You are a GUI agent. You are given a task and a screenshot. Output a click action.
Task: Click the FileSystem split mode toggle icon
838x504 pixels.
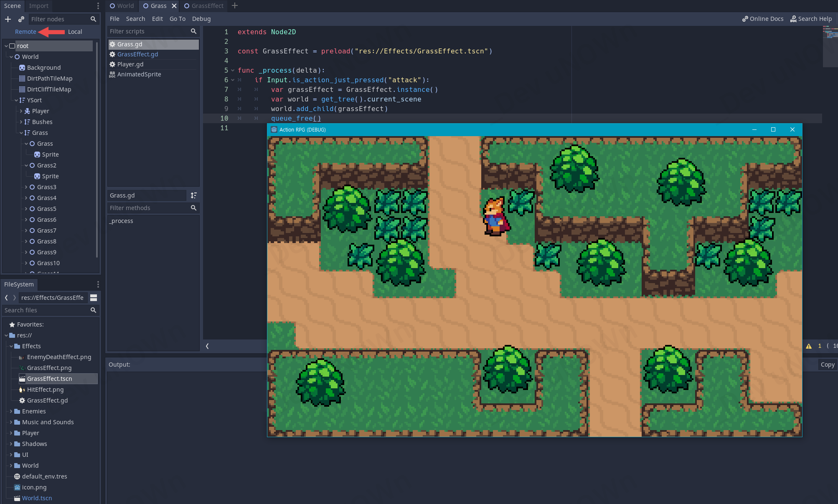point(94,298)
